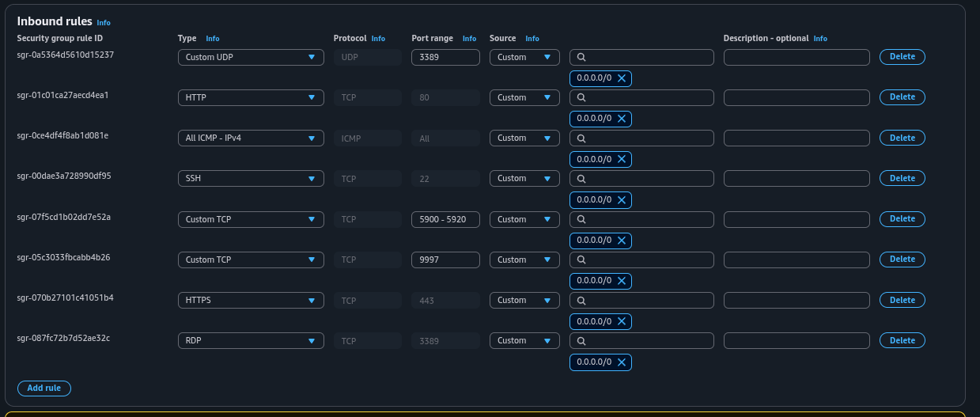
Task: Open the Custom UDP type dropdown
Action: tap(250, 57)
